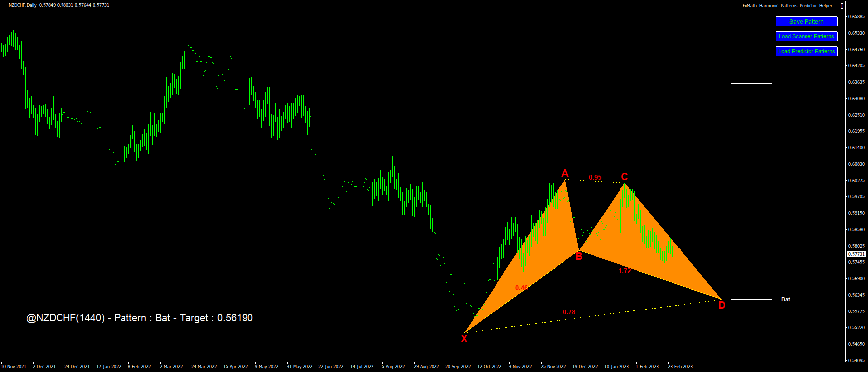Screen dimensions: 868x372
Task: Click the 0.62510 price axis label
Action: coord(857,115)
